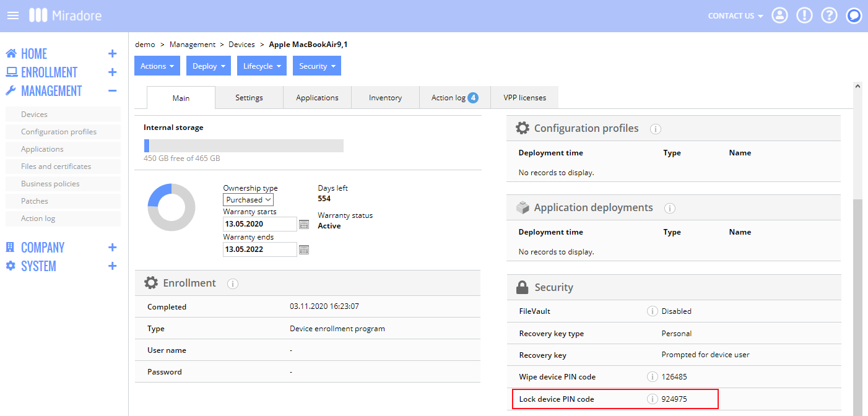Image resolution: width=868 pixels, height=416 pixels.
Task: Click the Device enrollment program type value
Action: point(337,329)
